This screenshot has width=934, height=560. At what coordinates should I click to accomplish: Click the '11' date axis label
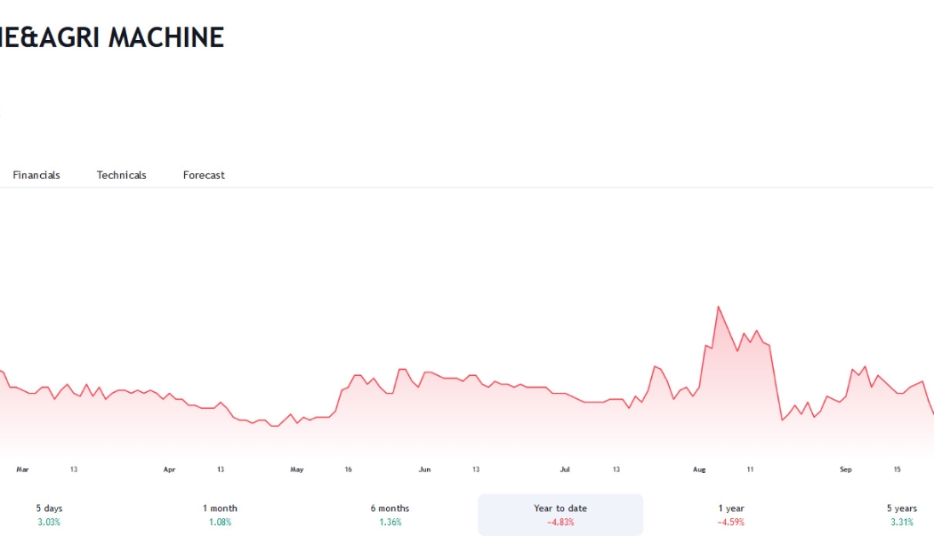pos(750,469)
